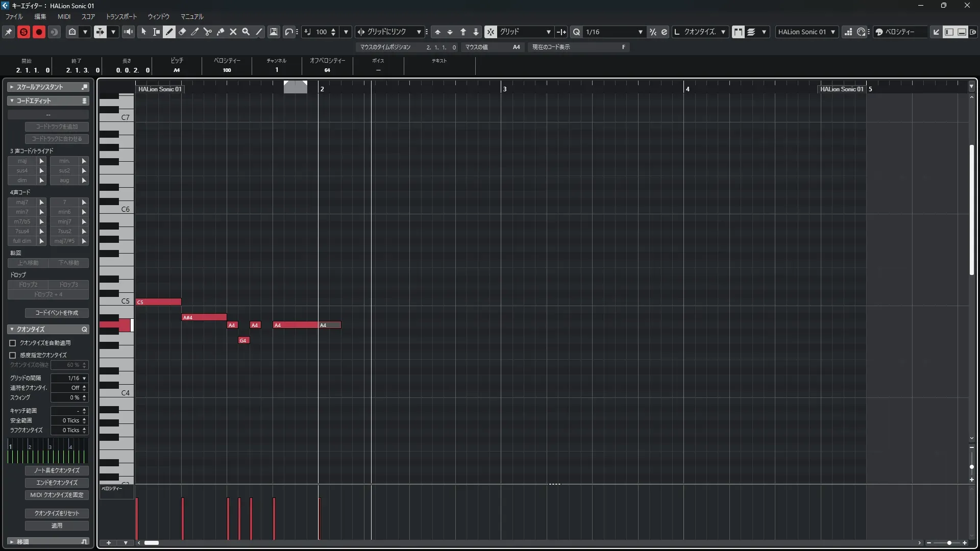
Task: Toggle the Snap on/off button
Action: pyautogui.click(x=490, y=32)
